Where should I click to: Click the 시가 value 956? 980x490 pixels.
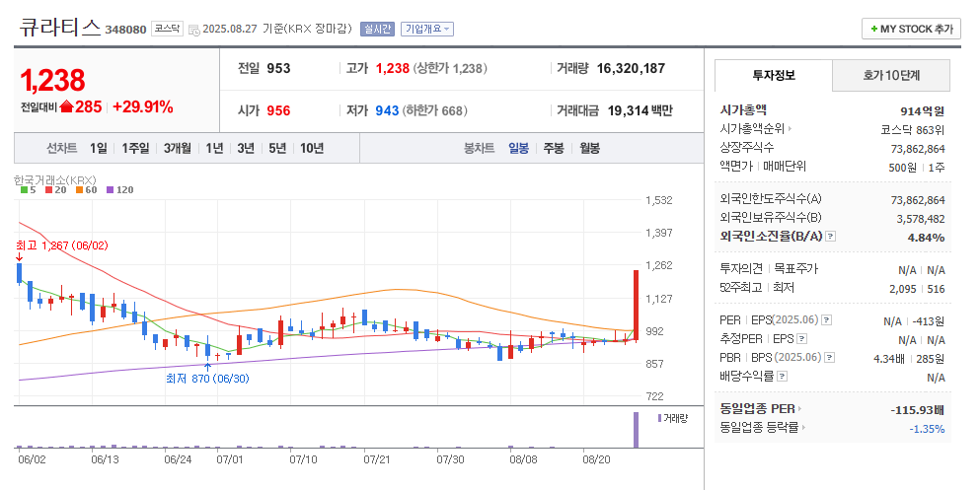tap(278, 110)
